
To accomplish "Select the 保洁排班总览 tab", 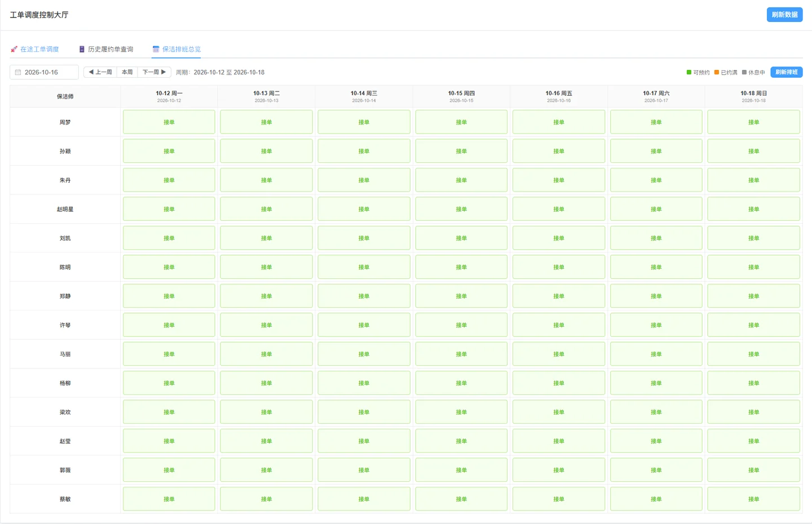I will pyautogui.click(x=176, y=49).
